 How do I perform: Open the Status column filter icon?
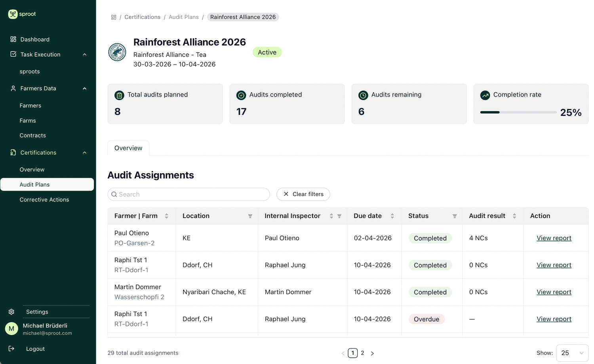tap(455, 216)
